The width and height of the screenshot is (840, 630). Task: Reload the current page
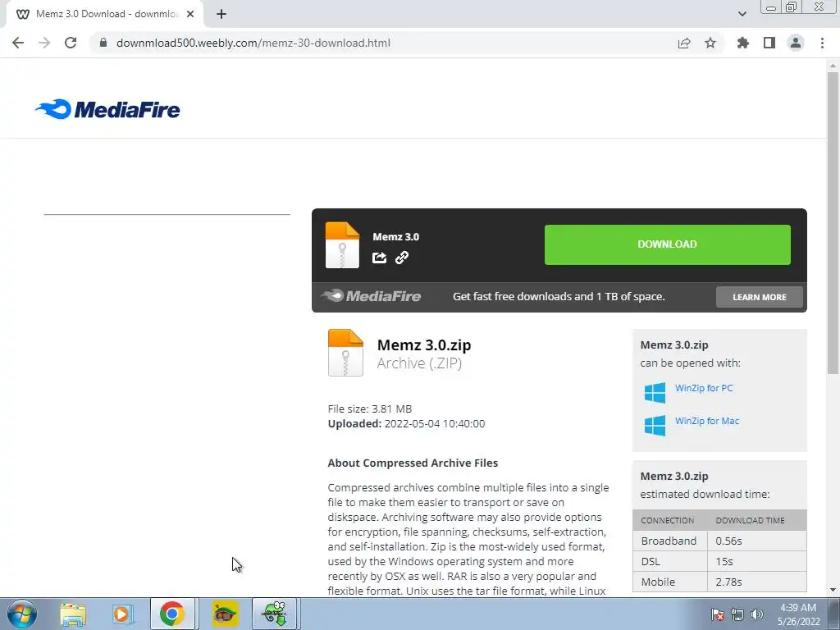[x=71, y=43]
